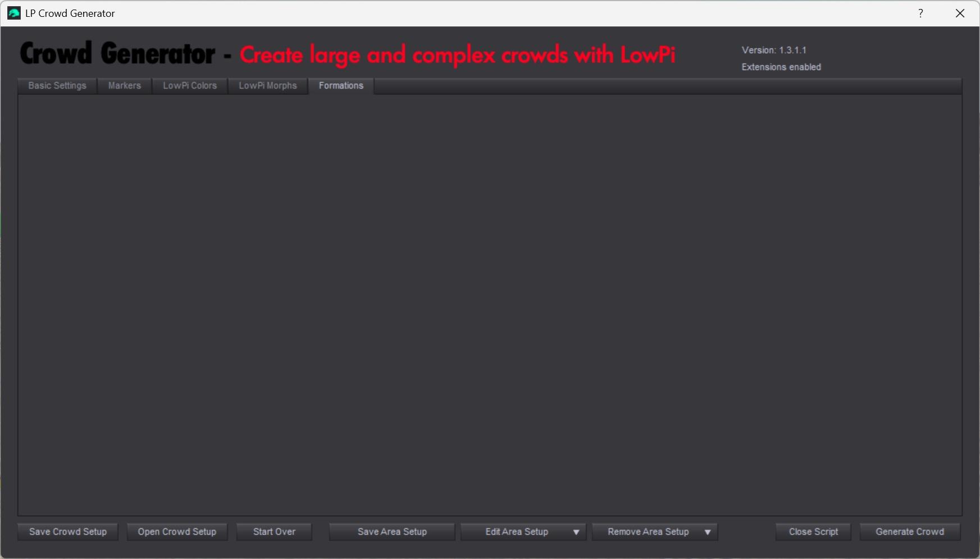Click Open Crowd Setup button
980x559 pixels.
177,531
